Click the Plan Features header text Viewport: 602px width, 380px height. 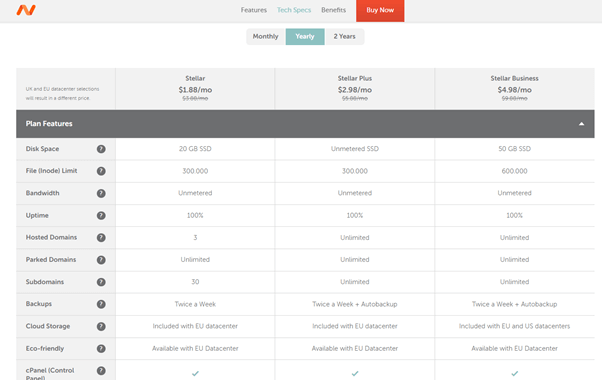pyautogui.click(x=49, y=124)
